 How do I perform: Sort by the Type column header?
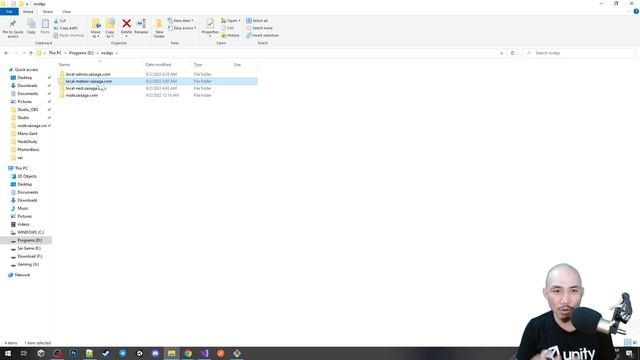[198, 64]
